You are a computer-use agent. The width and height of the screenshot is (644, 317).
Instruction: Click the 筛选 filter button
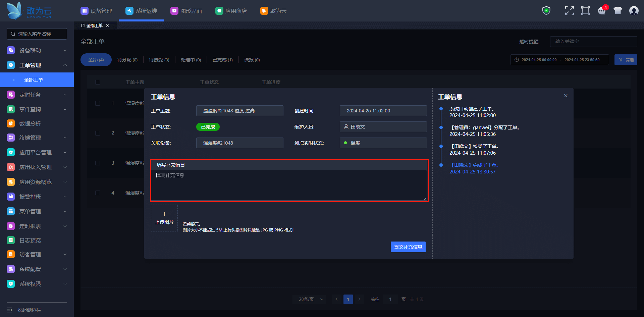pyautogui.click(x=626, y=60)
